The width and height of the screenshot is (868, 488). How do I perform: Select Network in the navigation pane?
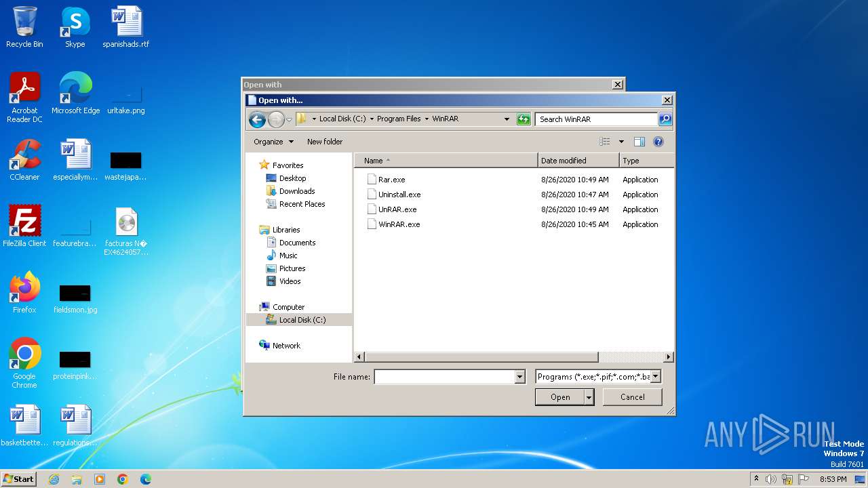pos(286,346)
